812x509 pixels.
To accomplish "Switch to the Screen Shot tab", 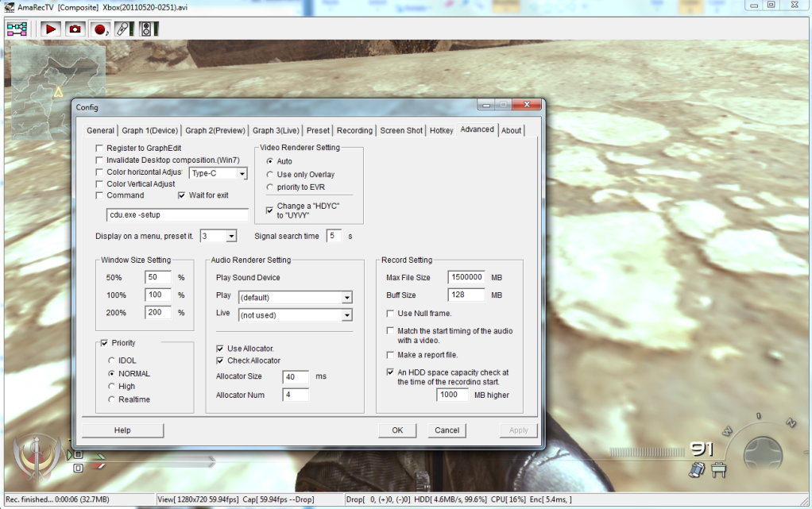I will [x=401, y=130].
